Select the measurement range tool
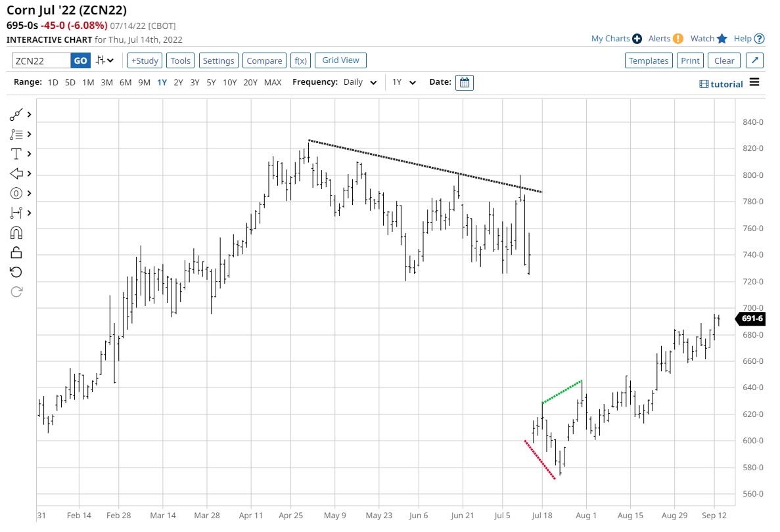 pyautogui.click(x=16, y=213)
